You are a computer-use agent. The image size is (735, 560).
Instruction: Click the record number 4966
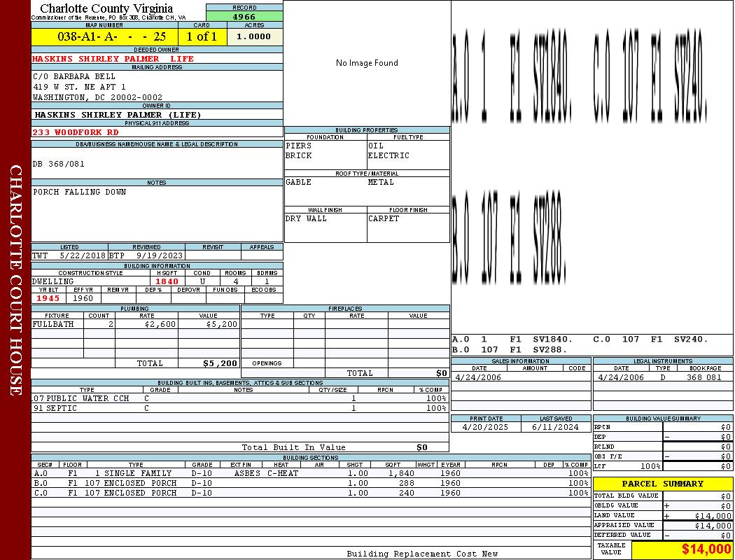[244, 16]
